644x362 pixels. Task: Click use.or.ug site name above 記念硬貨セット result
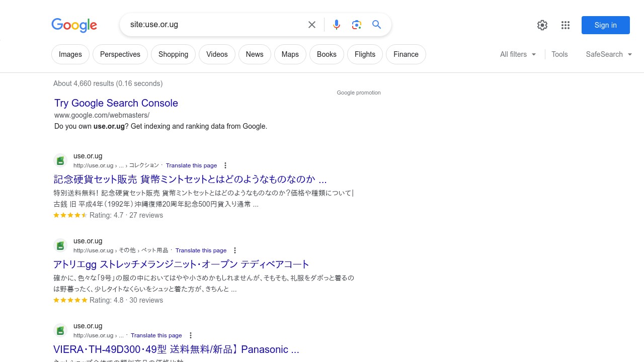pyautogui.click(x=88, y=156)
